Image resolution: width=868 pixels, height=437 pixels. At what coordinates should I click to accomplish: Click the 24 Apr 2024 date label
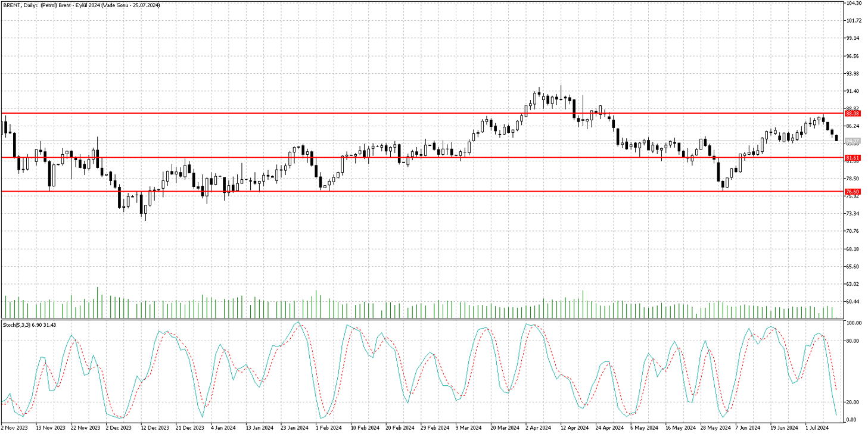click(609, 427)
